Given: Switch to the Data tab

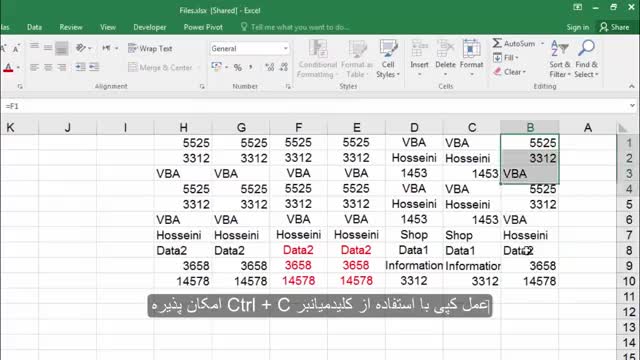Looking at the screenshot, I should click(x=34, y=27).
